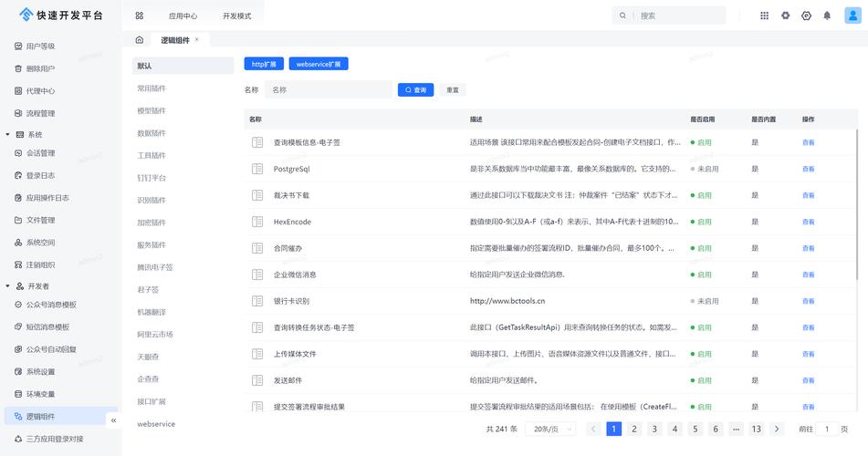The width and height of the screenshot is (868, 456).
Task: Open the 20条/页 page size dropdown
Action: pyautogui.click(x=552, y=429)
